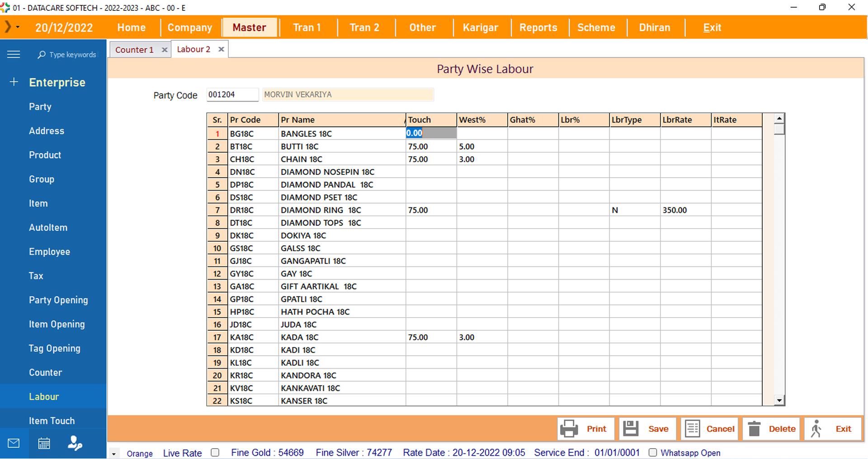
Task: Open AutoItem in the sidebar
Action: [x=48, y=228]
